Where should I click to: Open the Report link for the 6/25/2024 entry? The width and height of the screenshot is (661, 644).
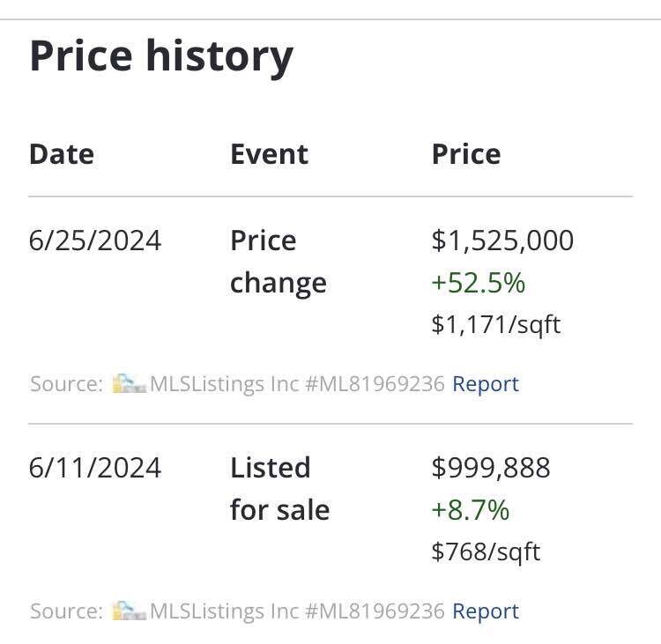click(x=485, y=384)
